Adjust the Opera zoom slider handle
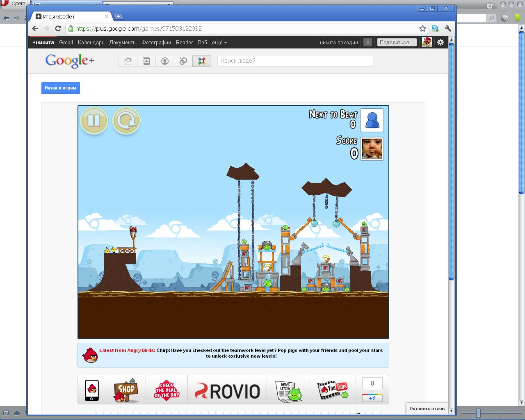The height and width of the screenshot is (420, 525). (x=478, y=413)
